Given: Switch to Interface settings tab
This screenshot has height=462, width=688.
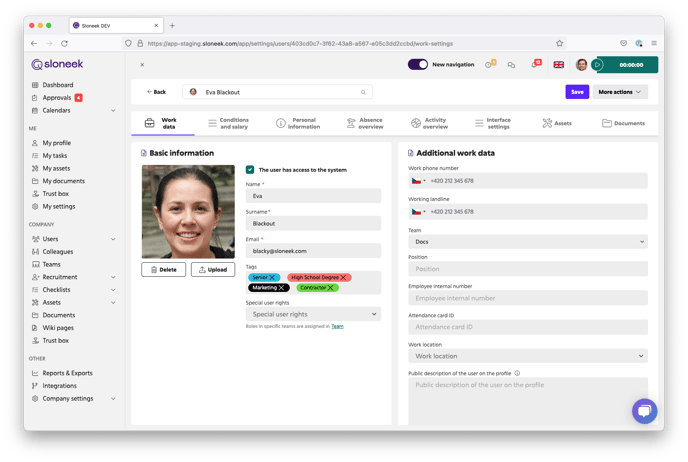Looking at the screenshot, I should click(x=493, y=123).
